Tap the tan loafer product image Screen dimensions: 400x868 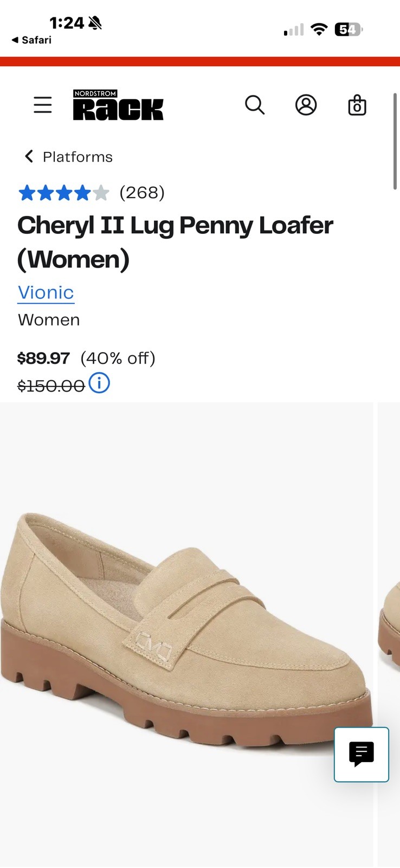(x=186, y=635)
